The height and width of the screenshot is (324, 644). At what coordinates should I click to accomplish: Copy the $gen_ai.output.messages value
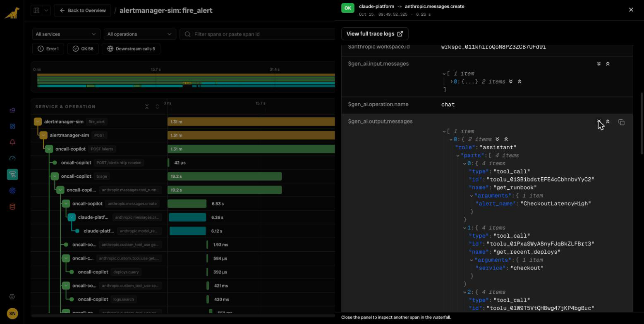point(621,122)
